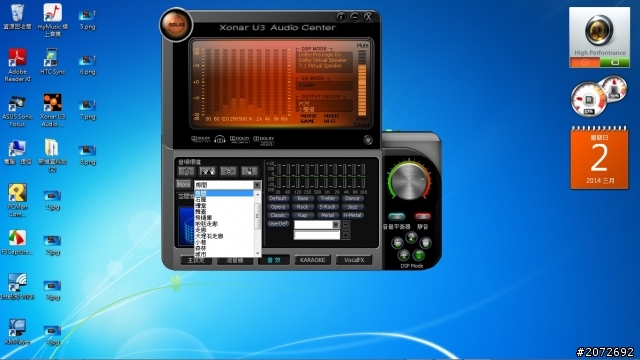Collapse the environment dropdown via its arrow
The width and height of the screenshot is (640, 360).
[257, 185]
